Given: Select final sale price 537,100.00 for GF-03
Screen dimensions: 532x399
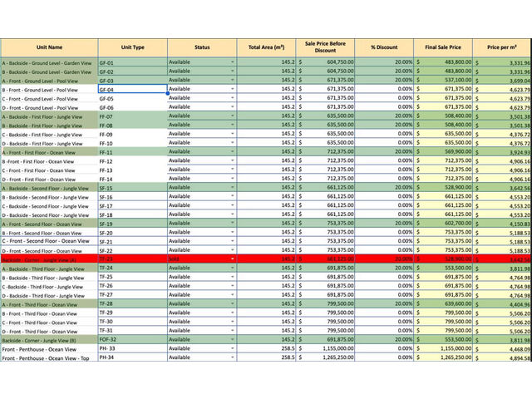Looking at the screenshot, I should (443, 80).
